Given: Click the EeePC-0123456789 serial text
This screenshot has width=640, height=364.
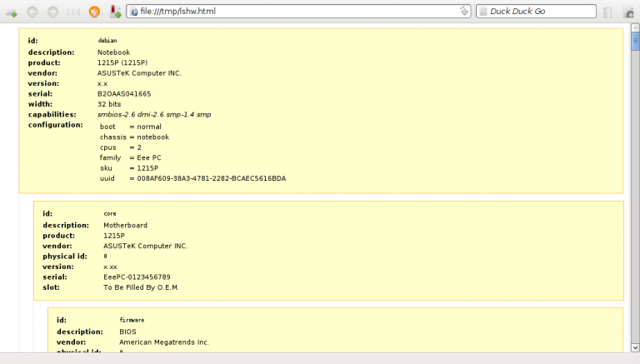Looking at the screenshot, I should click(137, 277).
